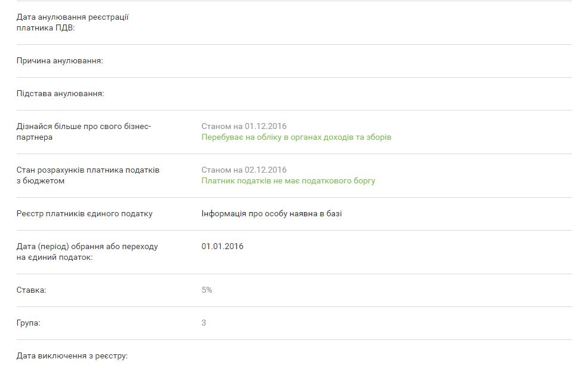Click the 5% rate value
Viewport: 588px width, 368px height.
pyautogui.click(x=207, y=290)
